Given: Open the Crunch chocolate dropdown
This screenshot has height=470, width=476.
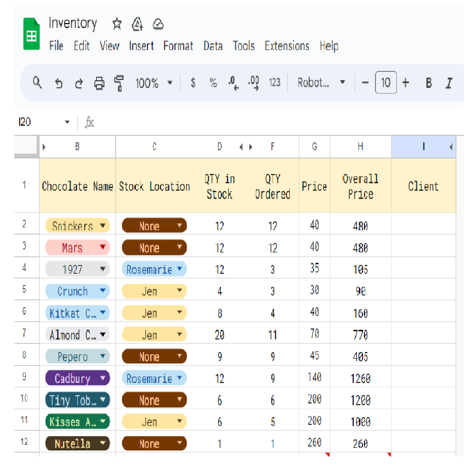Looking at the screenshot, I should pyautogui.click(x=103, y=290).
